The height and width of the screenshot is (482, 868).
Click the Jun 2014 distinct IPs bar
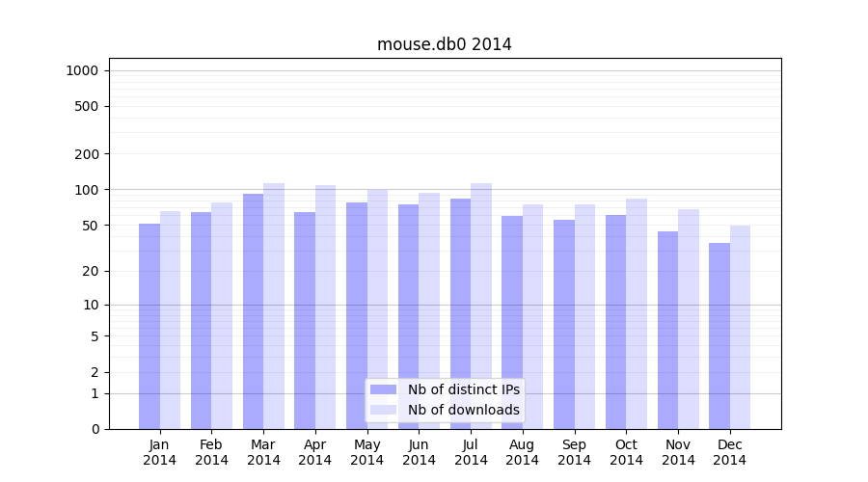coord(408,316)
